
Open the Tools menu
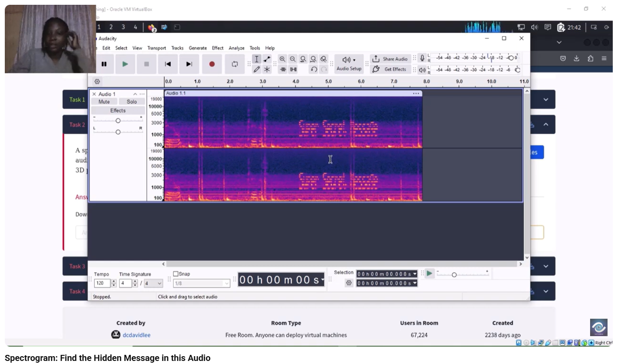(x=255, y=48)
